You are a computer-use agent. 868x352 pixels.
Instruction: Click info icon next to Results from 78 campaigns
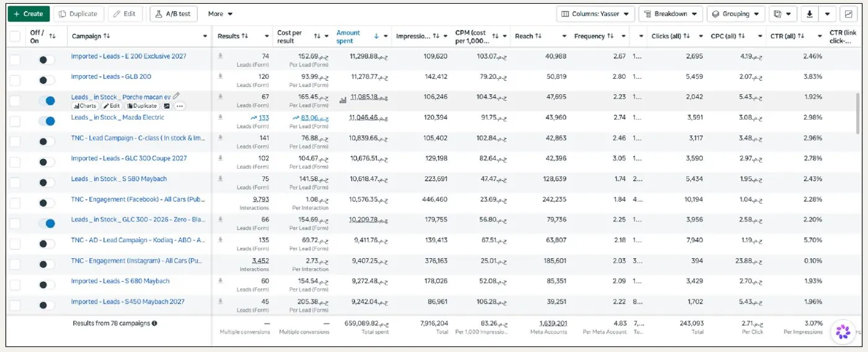[154, 323]
